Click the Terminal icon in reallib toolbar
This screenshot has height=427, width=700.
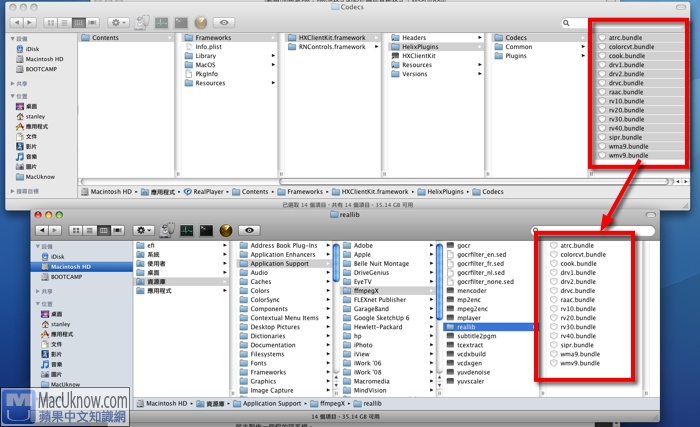pos(206,230)
